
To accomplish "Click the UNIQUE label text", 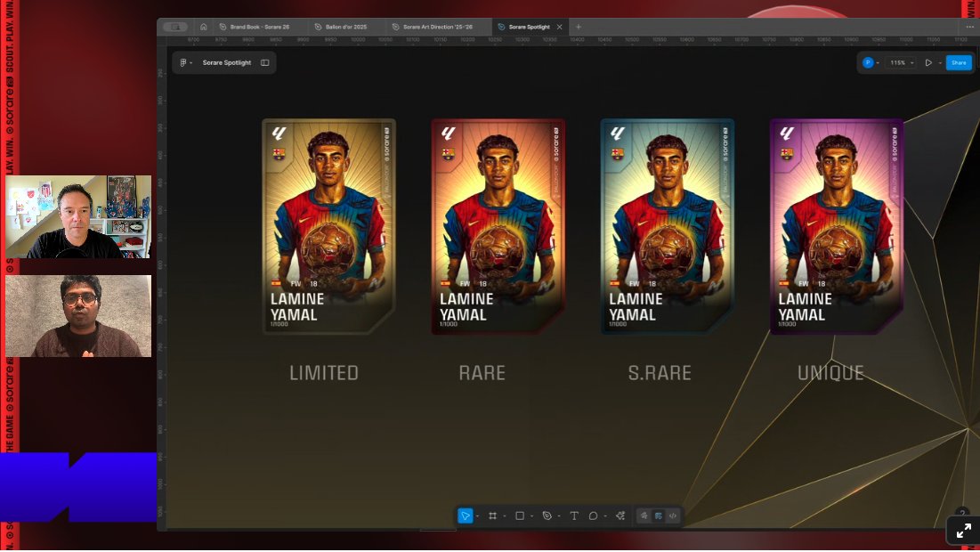I will click(830, 373).
